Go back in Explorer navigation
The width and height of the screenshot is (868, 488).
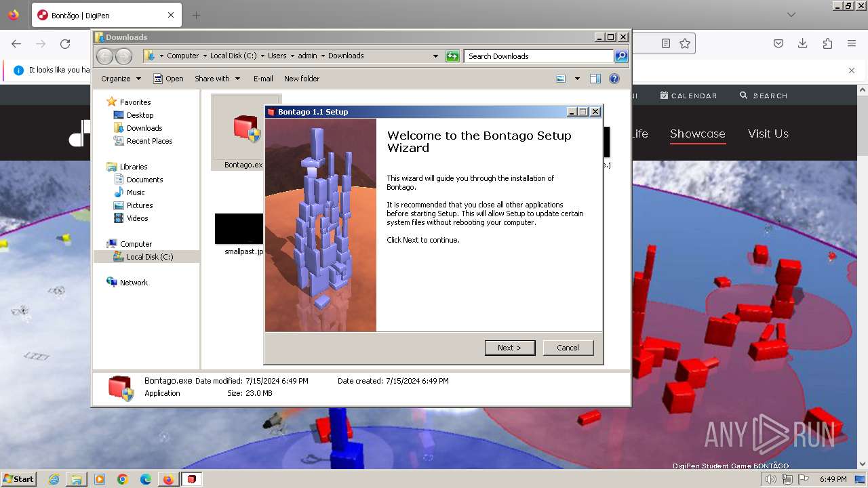click(x=105, y=56)
